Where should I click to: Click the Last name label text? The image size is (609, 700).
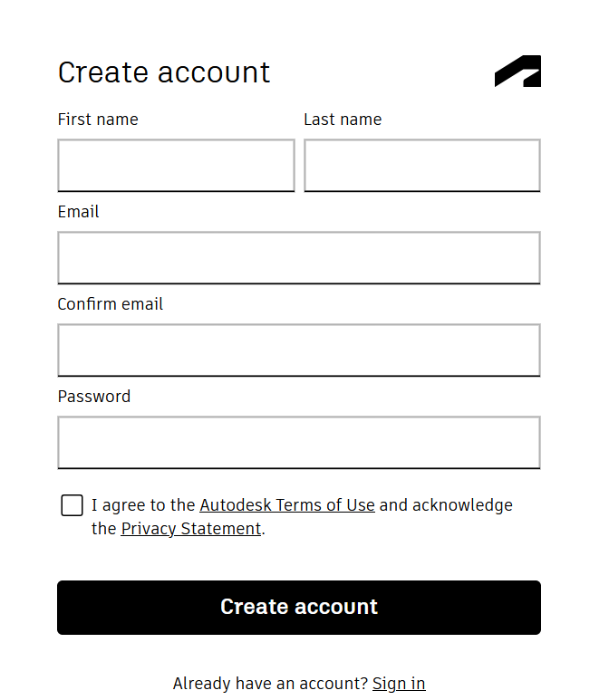(343, 120)
